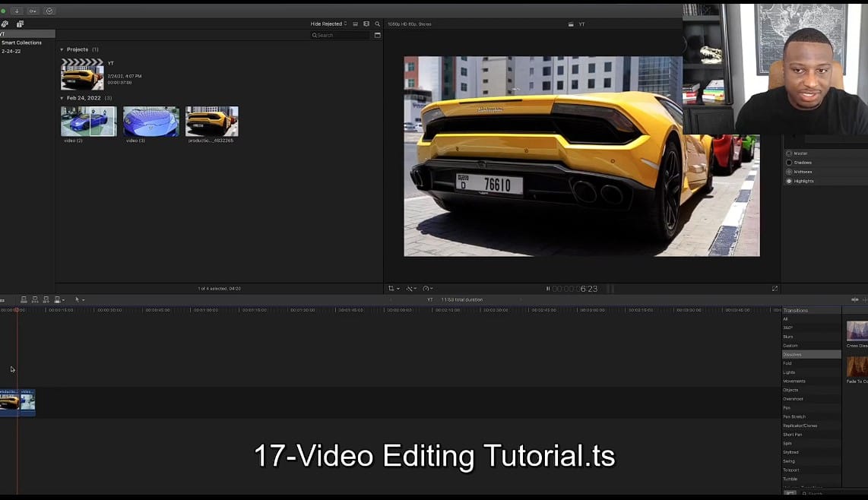Open the arrow tool dropdown in the timeline toolbar

tap(84, 299)
